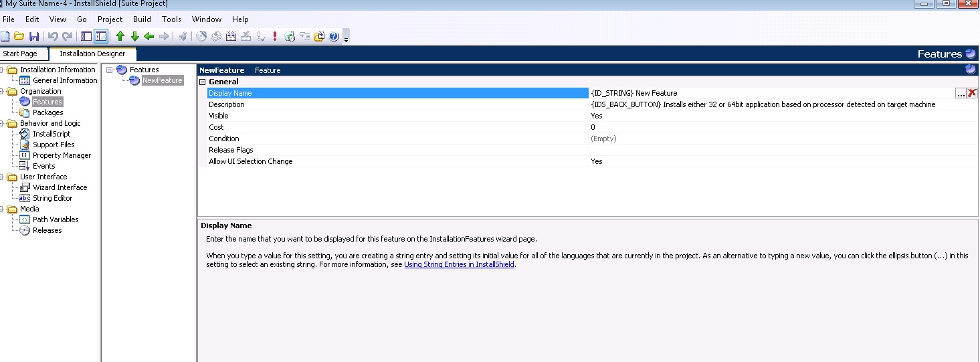Undo the last action in the toolbar
The image size is (980, 362).
point(53,36)
